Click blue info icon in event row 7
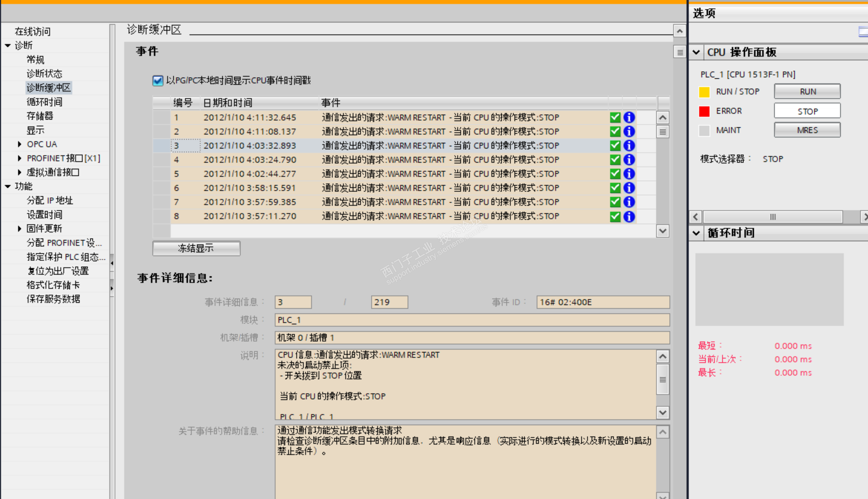 point(629,202)
